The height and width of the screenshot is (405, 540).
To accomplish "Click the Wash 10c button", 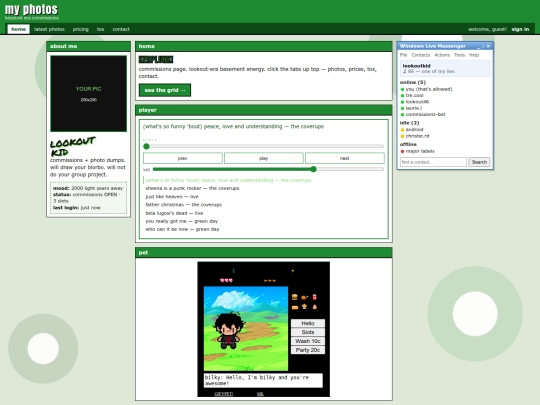I will click(x=308, y=341).
